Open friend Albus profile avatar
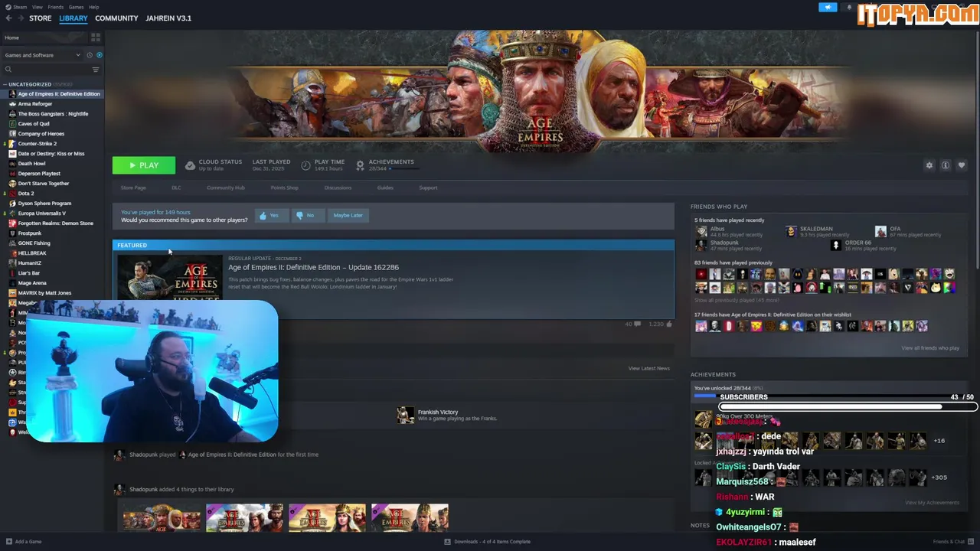The height and width of the screenshot is (551, 980). pos(701,231)
